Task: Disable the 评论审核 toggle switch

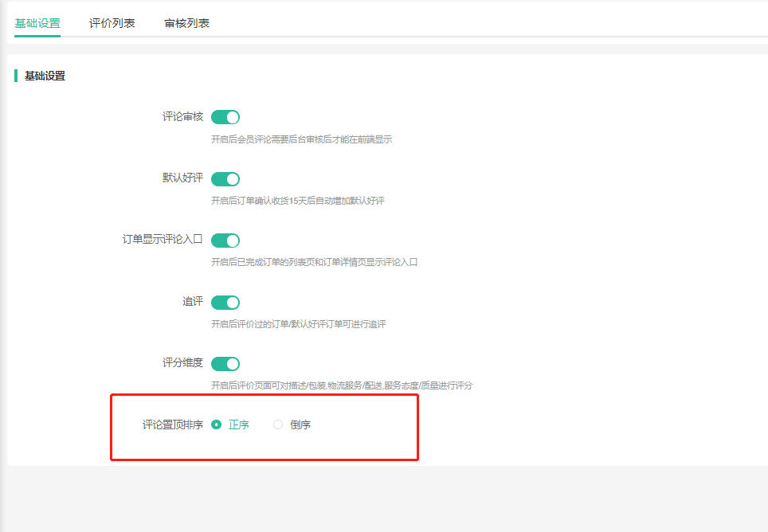Action: 225,117
